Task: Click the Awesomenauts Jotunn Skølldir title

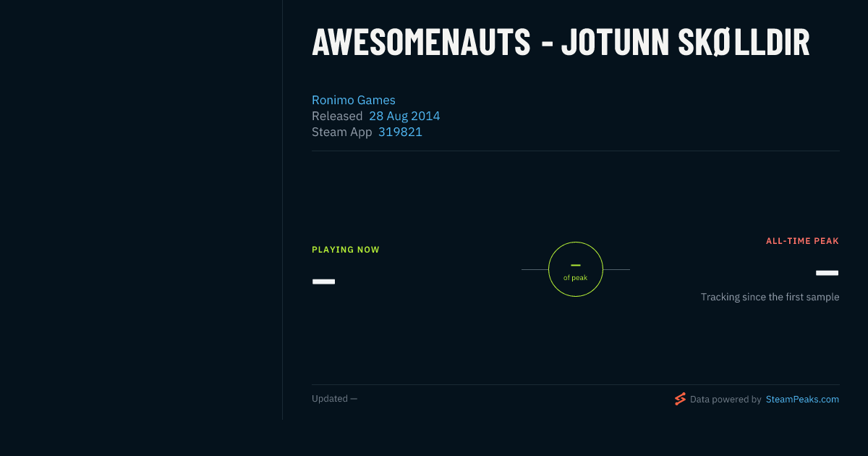Action: [x=561, y=43]
